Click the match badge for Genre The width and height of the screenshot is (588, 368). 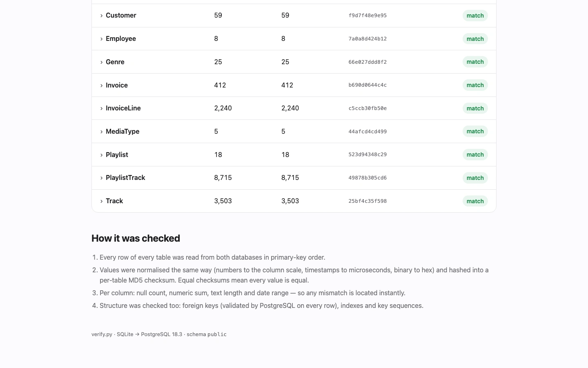click(x=475, y=62)
